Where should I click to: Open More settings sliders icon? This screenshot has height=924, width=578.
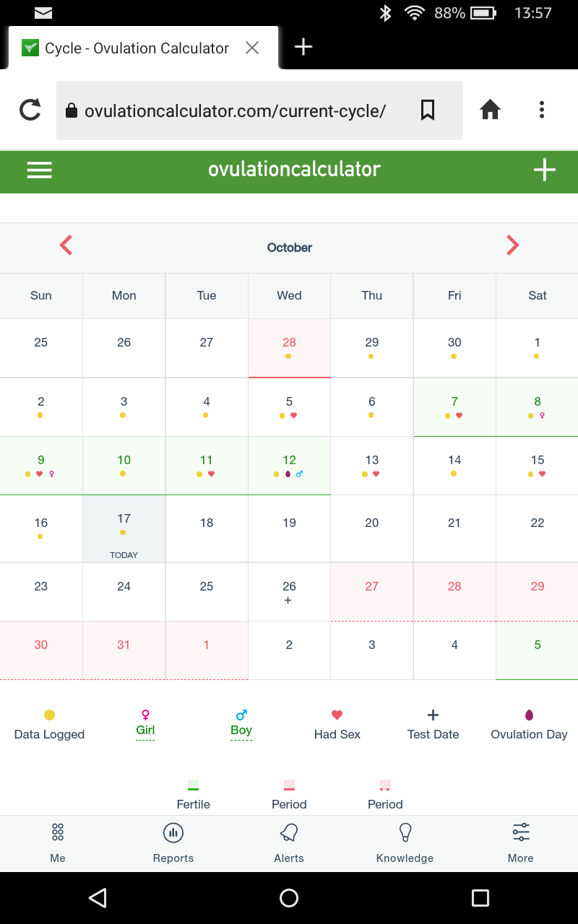pos(521,832)
